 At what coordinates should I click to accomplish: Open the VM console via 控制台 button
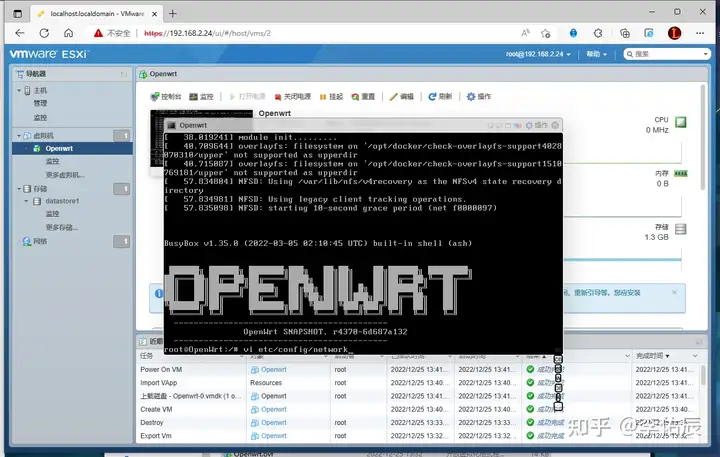[x=166, y=96]
